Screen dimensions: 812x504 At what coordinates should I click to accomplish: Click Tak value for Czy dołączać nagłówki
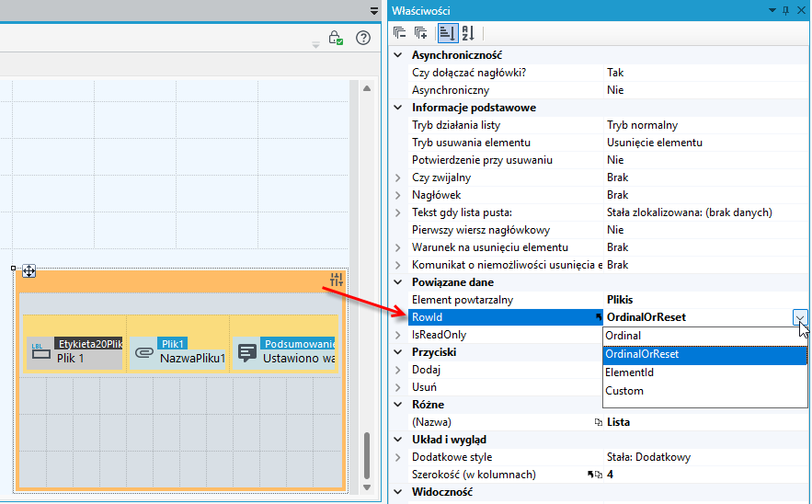point(615,73)
